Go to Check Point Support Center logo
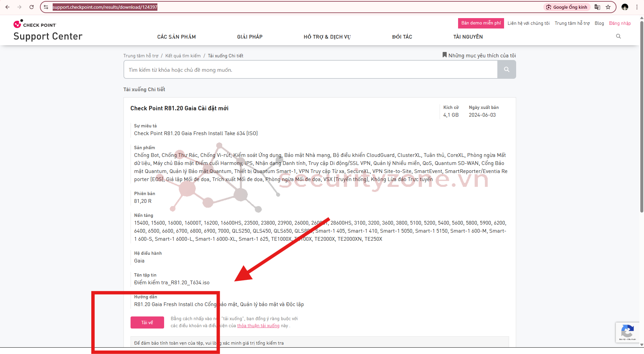644x354 pixels. click(48, 31)
